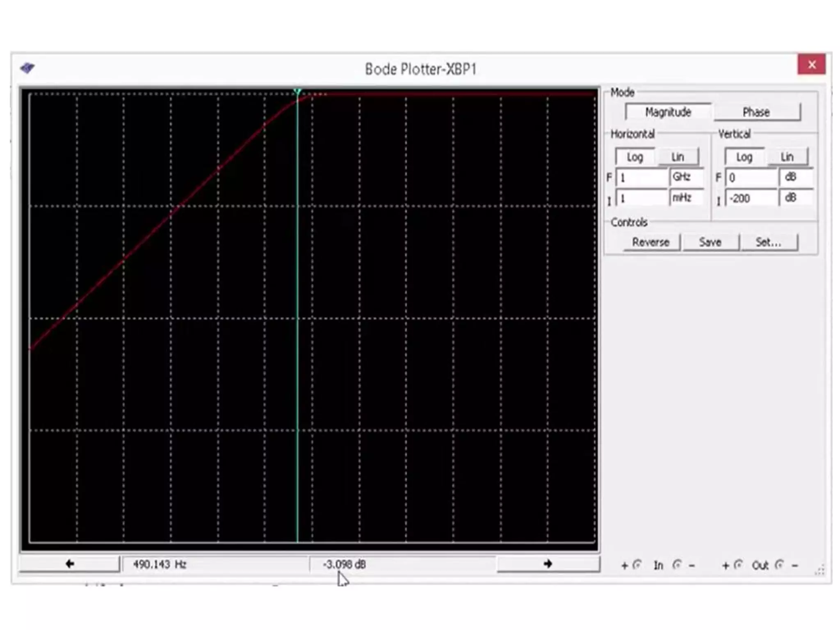This screenshot has width=840, height=630.
Task: Open Vertical final dB unit dropdown
Action: click(x=796, y=177)
